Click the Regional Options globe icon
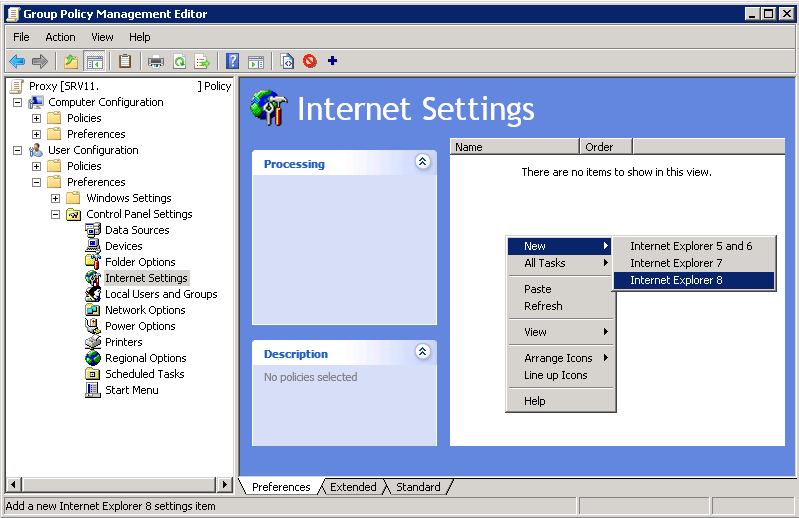The height and width of the screenshot is (518, 799). [93, 358]
